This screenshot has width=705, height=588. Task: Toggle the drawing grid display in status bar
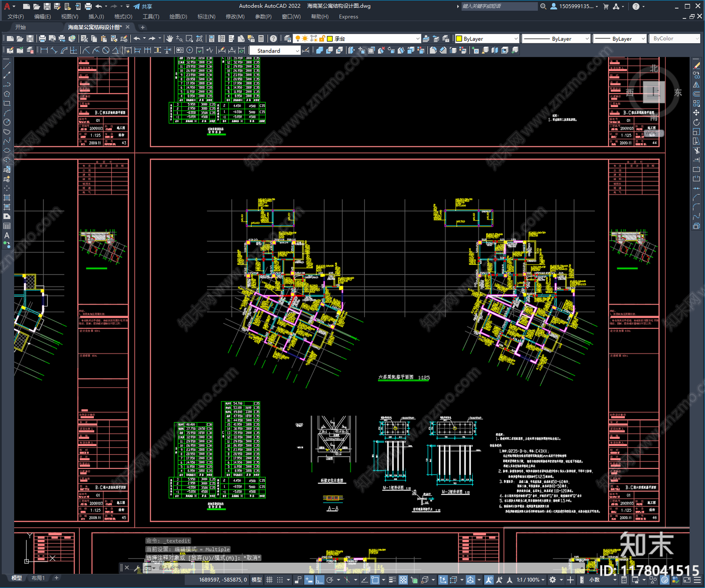pyautogui.click(x=269, y=580)
